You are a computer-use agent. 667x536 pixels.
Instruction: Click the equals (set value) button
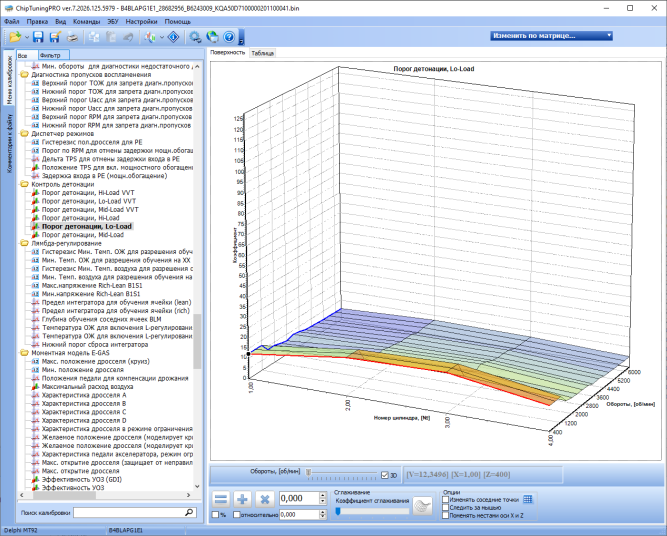[x=221, y=499]
